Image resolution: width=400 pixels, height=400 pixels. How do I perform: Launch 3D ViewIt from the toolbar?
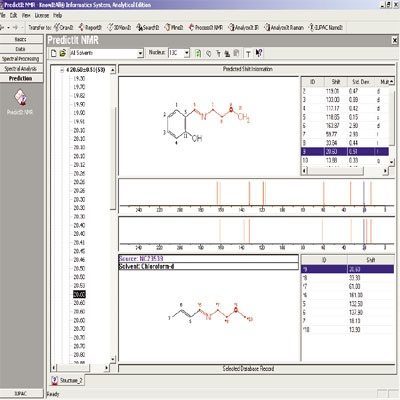tap(119, 27)
